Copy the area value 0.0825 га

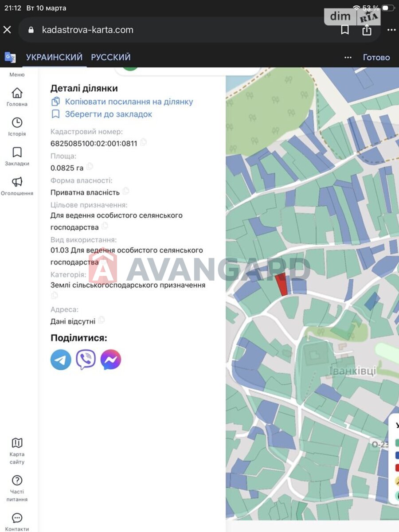coord(90,167)
